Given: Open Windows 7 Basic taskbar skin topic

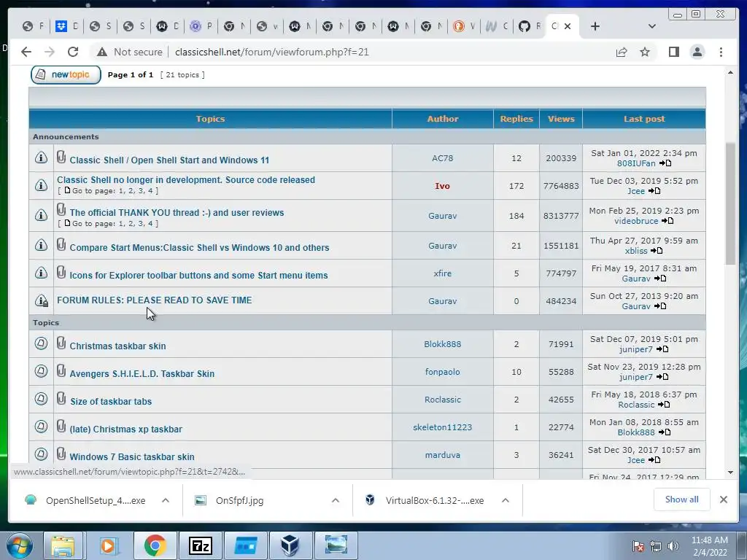Looking at the screenshot, I should pos(132,456).
